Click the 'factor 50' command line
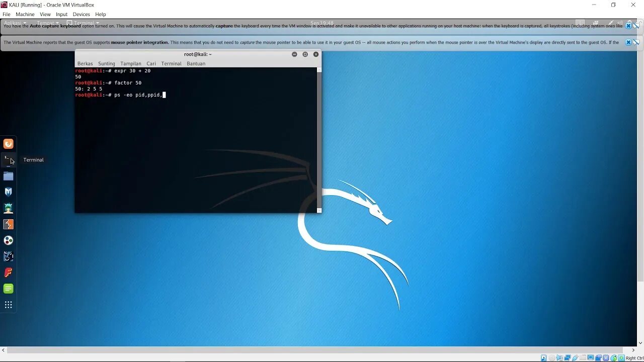Image resolution: width=644 pixels, height=362 pixels. [x=108, y=83]
